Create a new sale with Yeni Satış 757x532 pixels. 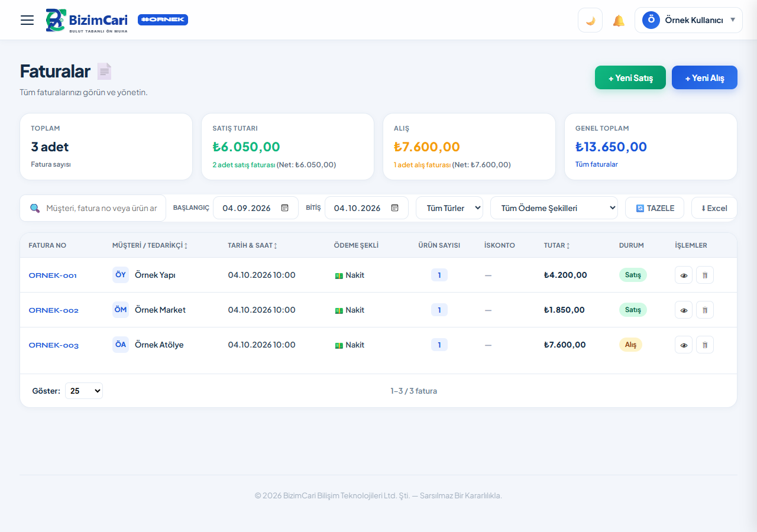[630, 77]
